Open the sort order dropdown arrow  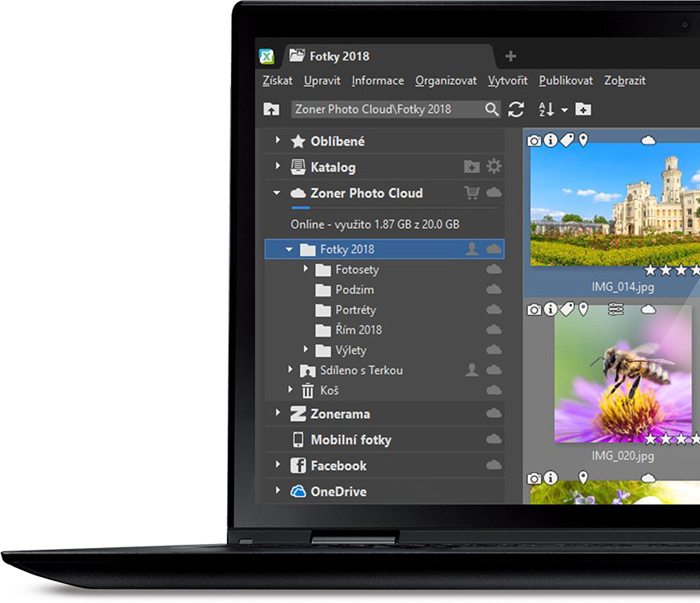[x=564, y=110]
